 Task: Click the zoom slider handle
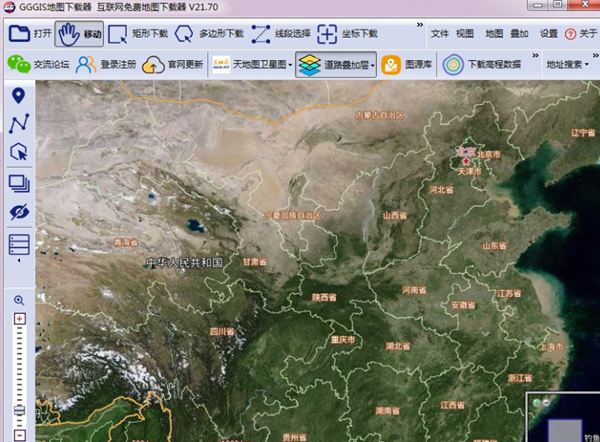click(18, 411)
